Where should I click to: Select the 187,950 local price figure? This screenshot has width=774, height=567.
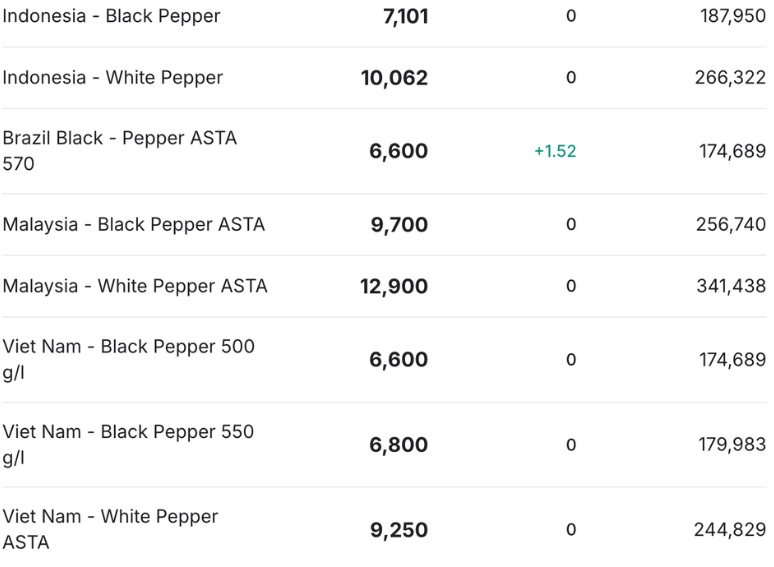pos(733,16)
